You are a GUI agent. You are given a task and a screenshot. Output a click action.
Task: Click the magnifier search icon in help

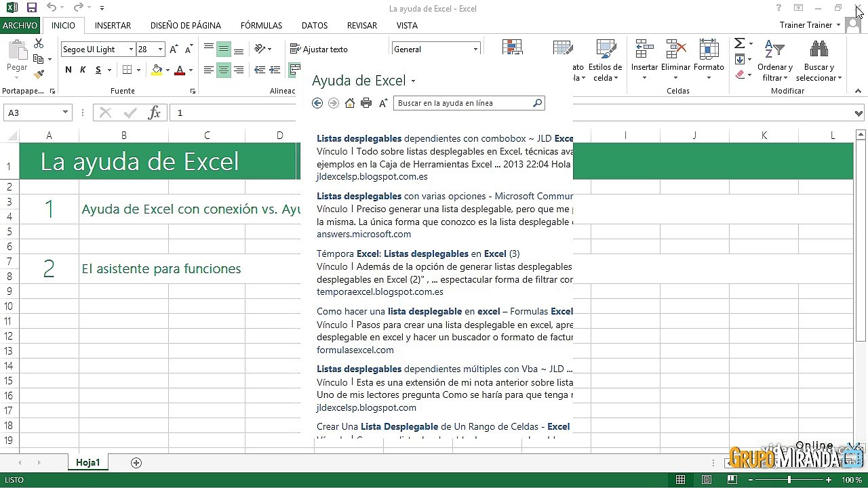[537, 103]
